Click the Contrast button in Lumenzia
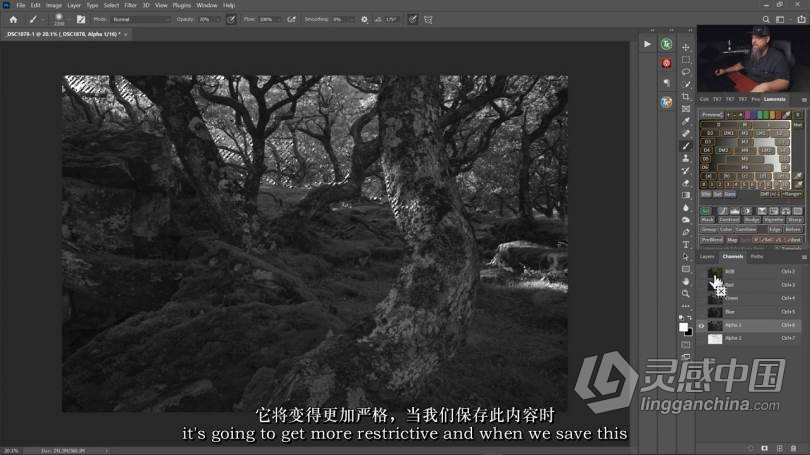The image size is (810, 455). coord(731,220)
